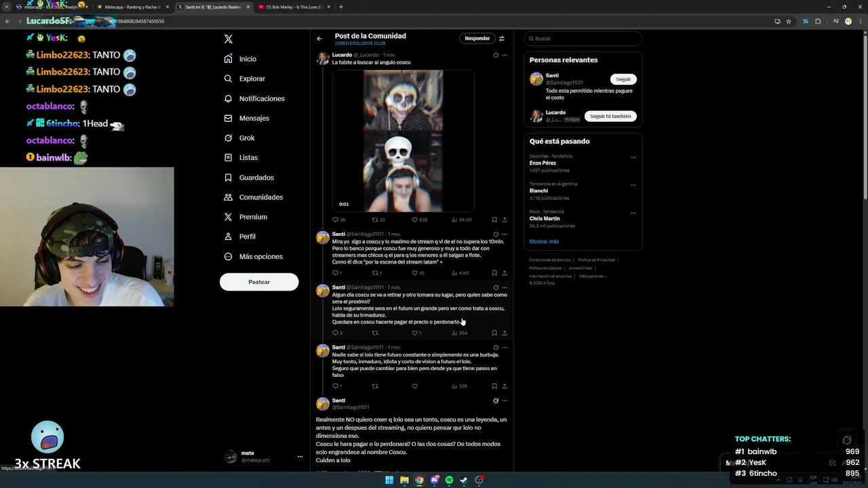868x488 pixels.
Task: Open the Chris Martin trending topic
Action: click(545, 218)
